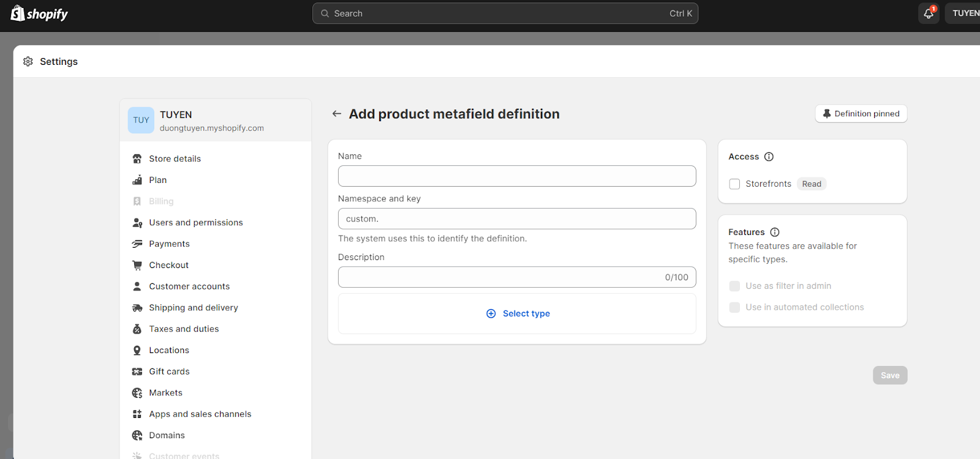Toggle the Definition pinned button

861,114
